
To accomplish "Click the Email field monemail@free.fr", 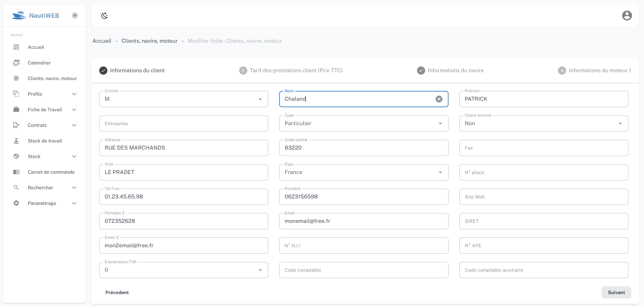I will coord(363,221).
